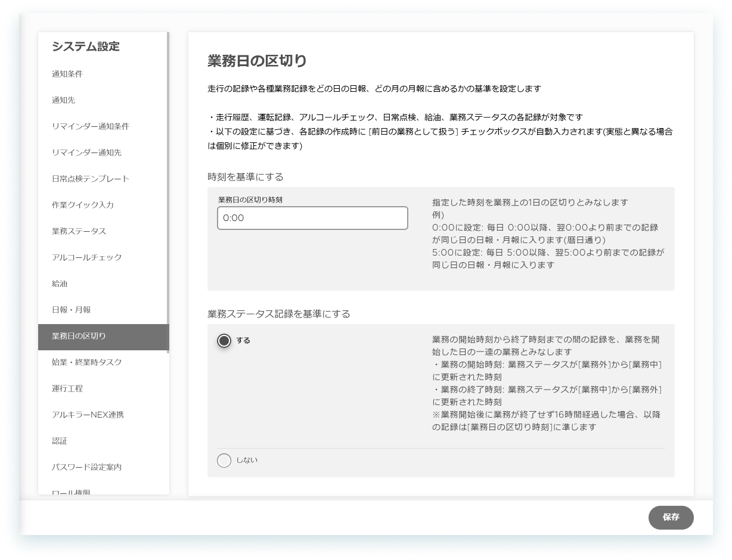Open 始業・終業時タスク settings
This screenshot has width=732, height=560.
coord(104,362)
